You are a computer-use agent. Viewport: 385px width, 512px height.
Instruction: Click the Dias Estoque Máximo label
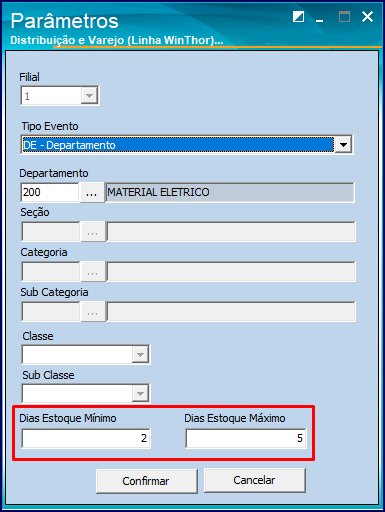point(235,418)
